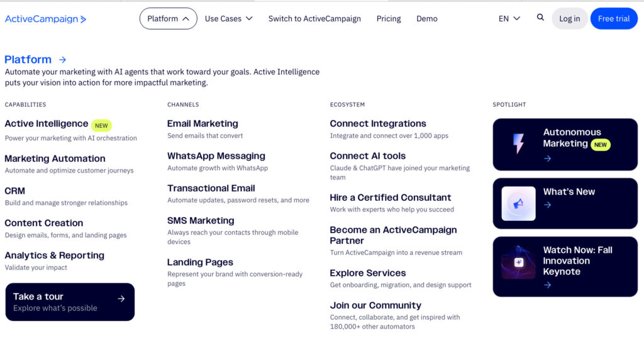Click the lightning bolt Autonomous Marketing icon

pyautogui.click(x=518, y=143)
